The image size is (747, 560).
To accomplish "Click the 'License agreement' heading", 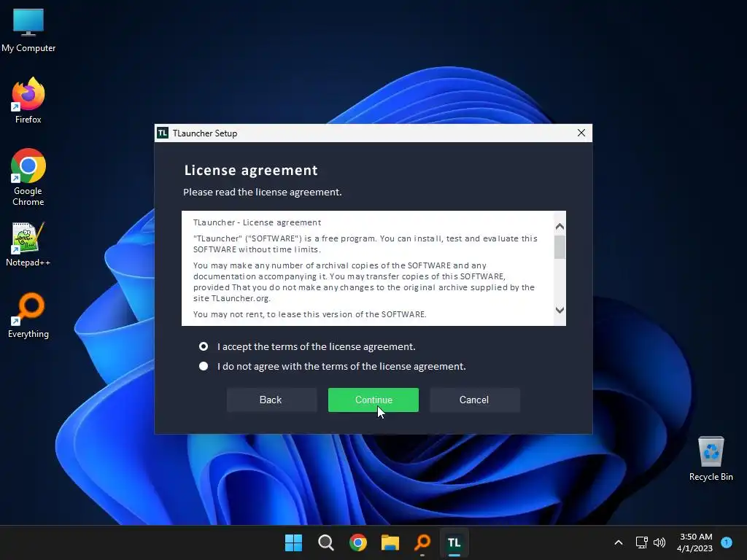I will pos(251,171).
